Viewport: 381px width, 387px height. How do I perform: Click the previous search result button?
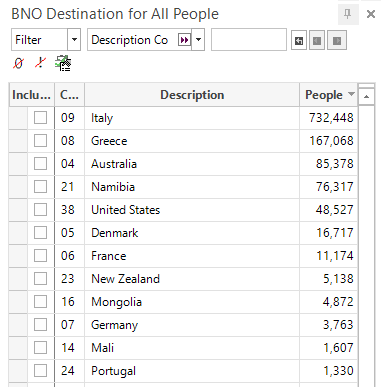coord(317,40)
